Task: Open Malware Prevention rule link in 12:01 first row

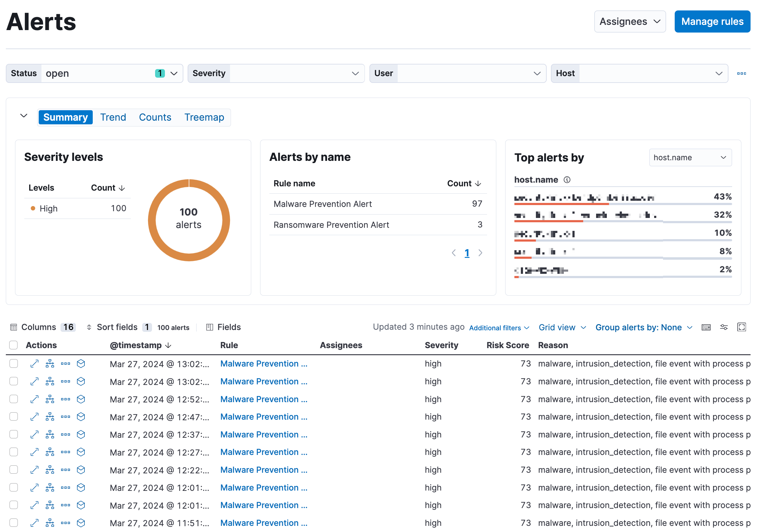Action: coord(264,488)
